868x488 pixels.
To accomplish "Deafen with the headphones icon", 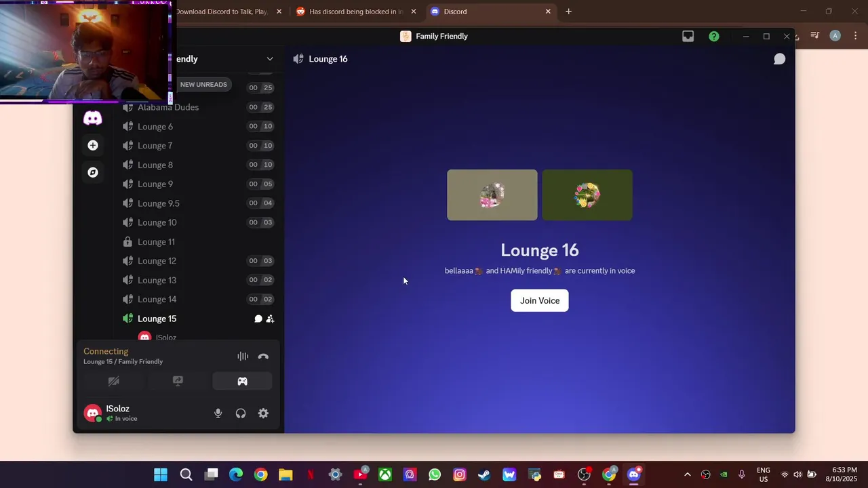I will [x=241, y=413].
